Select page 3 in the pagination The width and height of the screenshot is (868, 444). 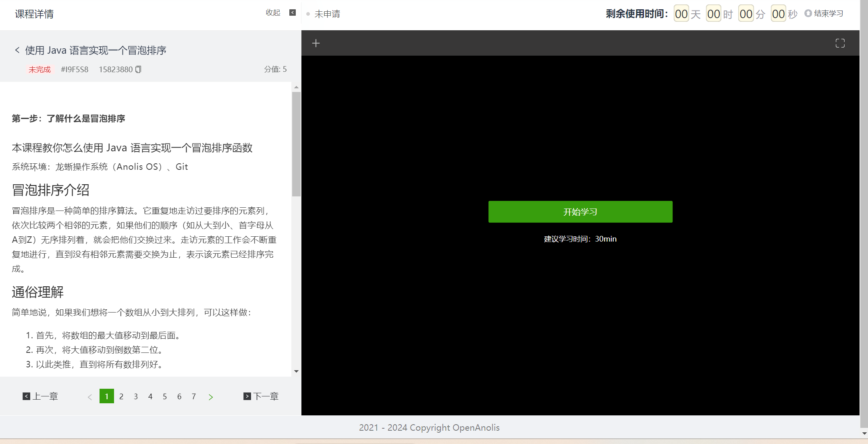[136, 396]
